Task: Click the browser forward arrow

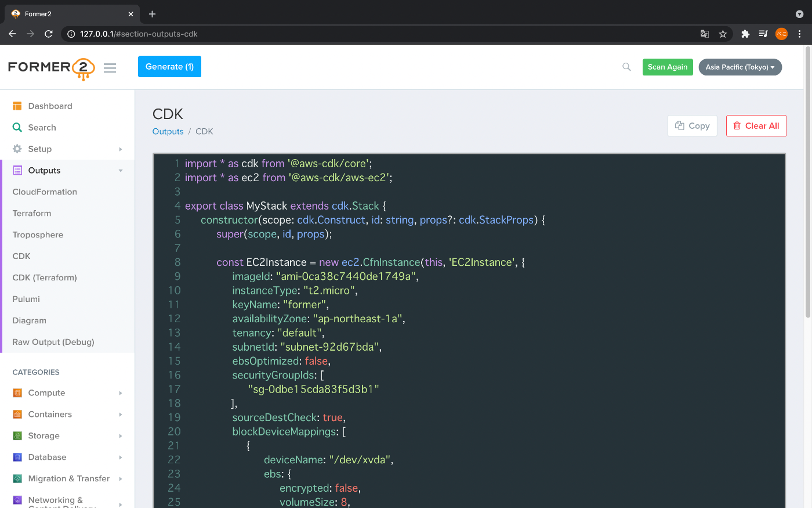Action: (x=30, y=34)
